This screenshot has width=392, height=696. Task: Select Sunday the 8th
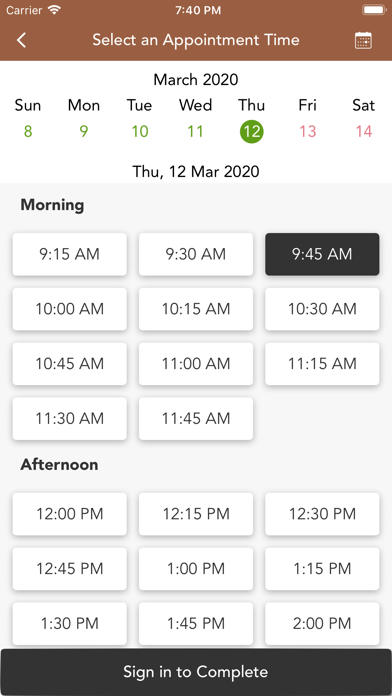pos(28,131)
